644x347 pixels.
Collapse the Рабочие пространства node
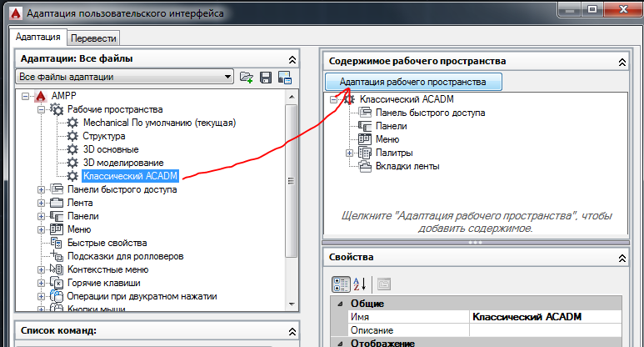click(x=41, y=109)
